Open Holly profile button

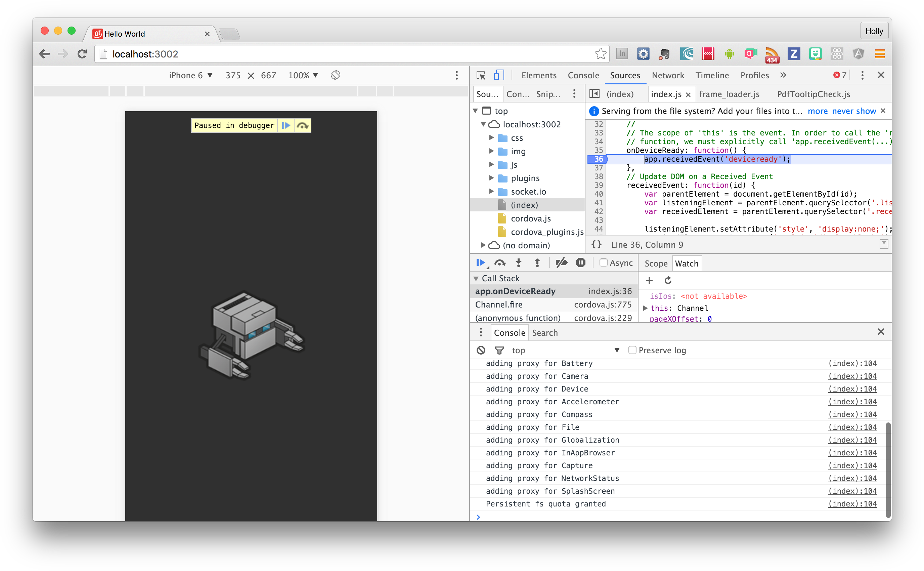click(874, 31)
